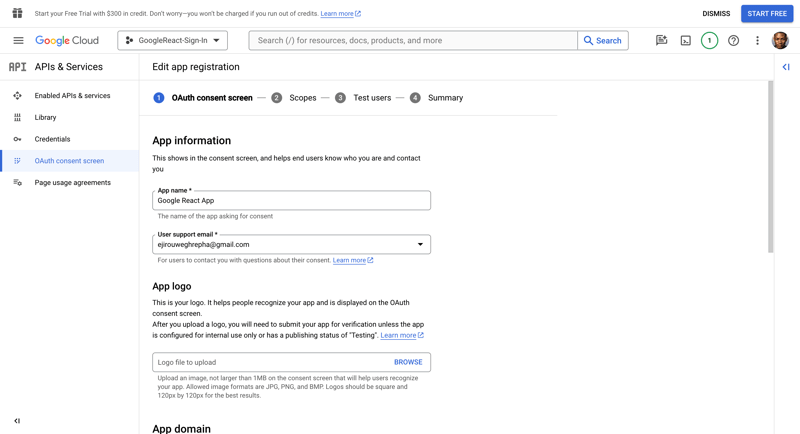Open the main navigation hamburger menu
800x434 pixels.
click(x=18, y=40)
